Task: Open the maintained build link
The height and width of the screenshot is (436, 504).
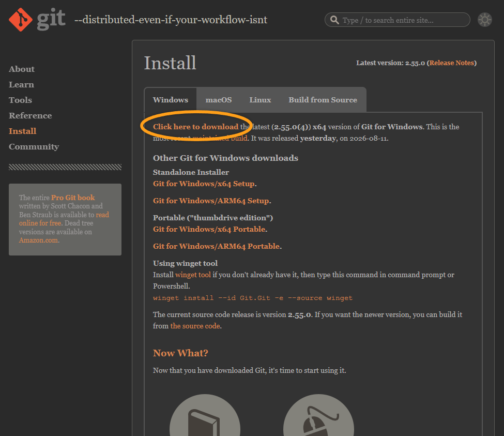Action: (220, 138)
